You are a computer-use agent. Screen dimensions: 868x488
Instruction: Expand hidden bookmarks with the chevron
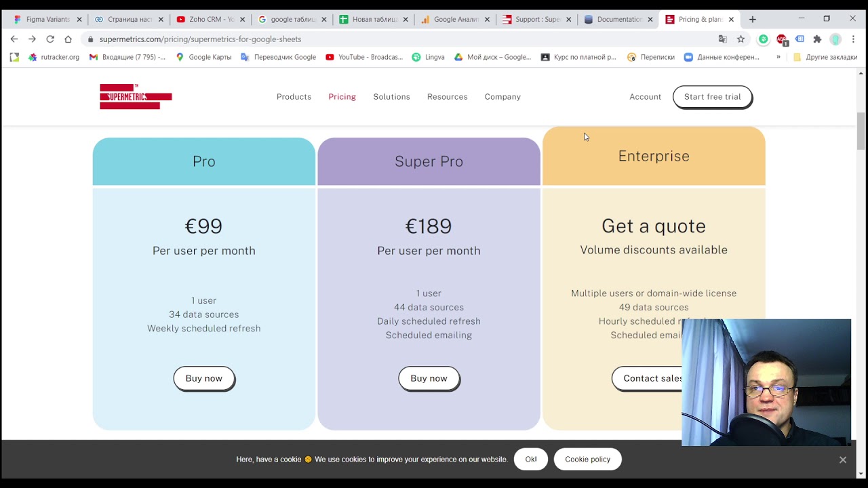(x=778, y=58)
